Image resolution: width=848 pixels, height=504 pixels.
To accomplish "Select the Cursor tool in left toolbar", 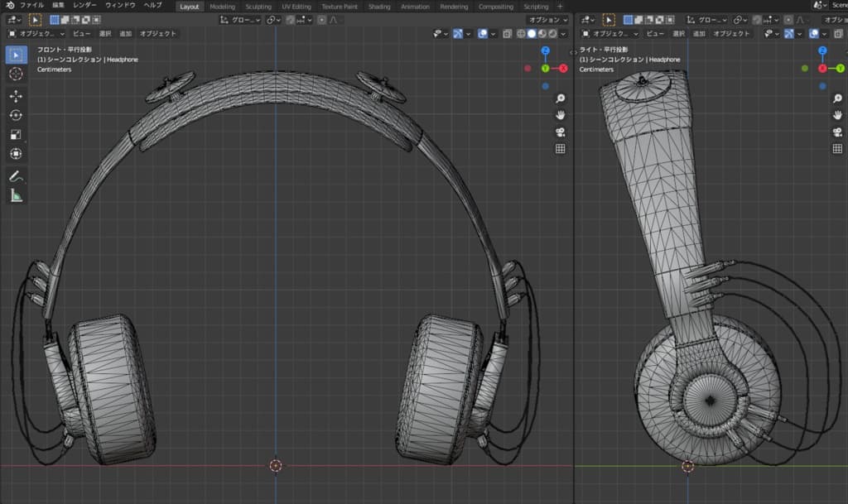I will pyautogui.click(x=15, y=74).
